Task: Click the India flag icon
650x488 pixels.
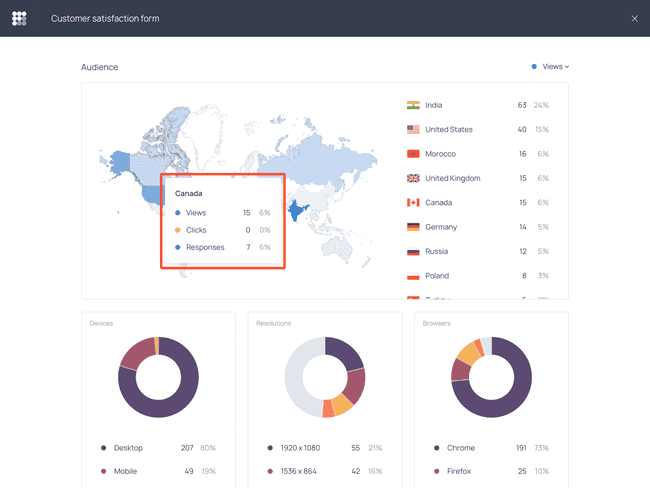Action: pyautogui.click(x=413, y=105)
